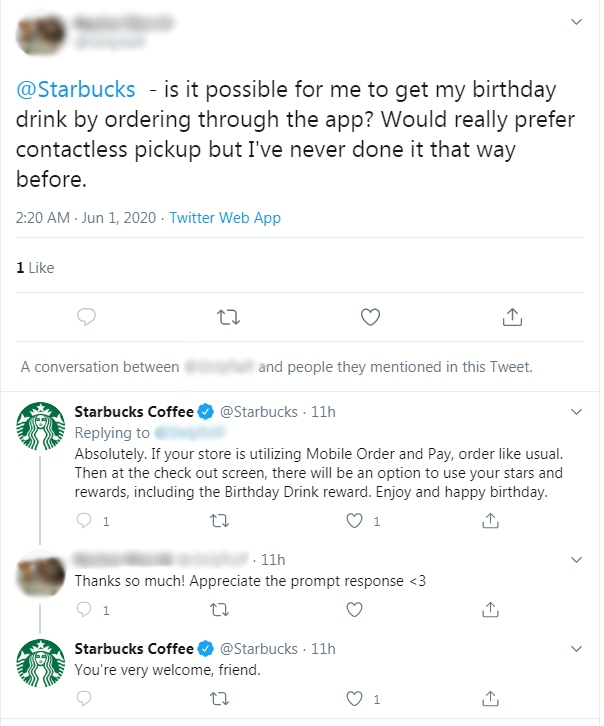Like the main tweet with the heart icon
This screenshot has height=726, width=604.
coord(370,317)
